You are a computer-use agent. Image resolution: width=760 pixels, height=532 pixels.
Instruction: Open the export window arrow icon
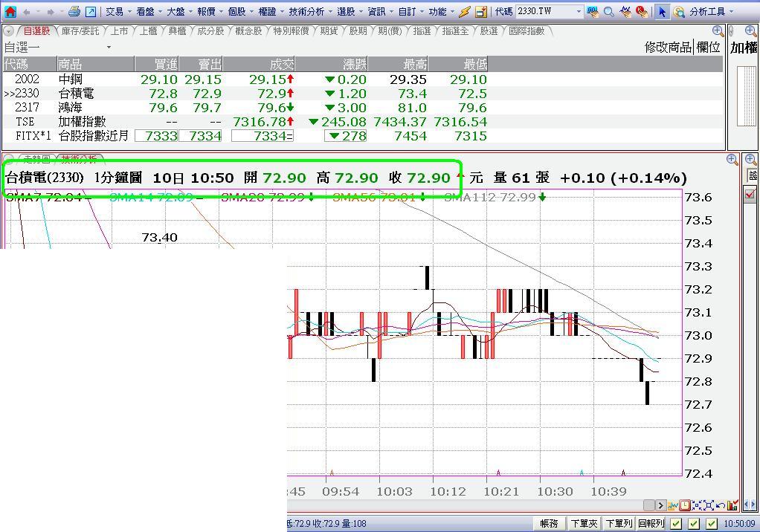coord(91,12)
